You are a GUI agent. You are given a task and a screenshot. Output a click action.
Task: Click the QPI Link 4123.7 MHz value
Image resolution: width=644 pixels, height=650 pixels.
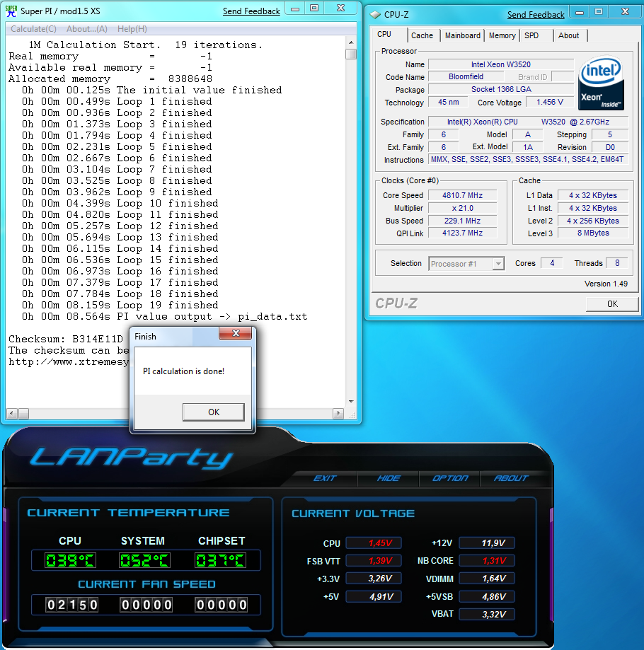[462, 233]
